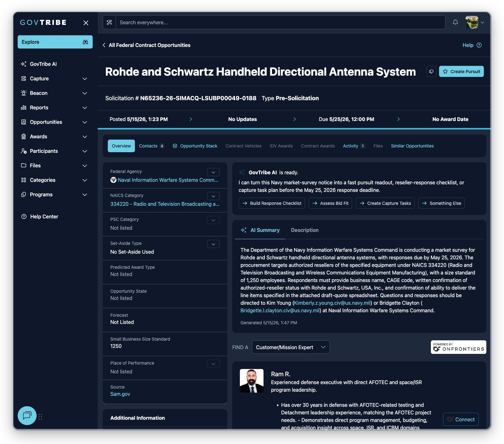Viewport: 504px width, 444px height.
Task: Open notifications bell
Action: [455, 22]
